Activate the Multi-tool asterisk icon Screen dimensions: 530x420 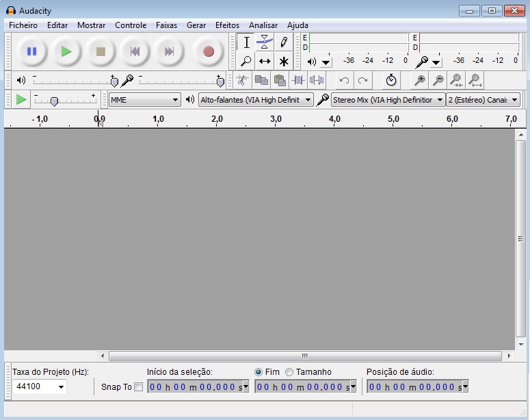point(283,61)
